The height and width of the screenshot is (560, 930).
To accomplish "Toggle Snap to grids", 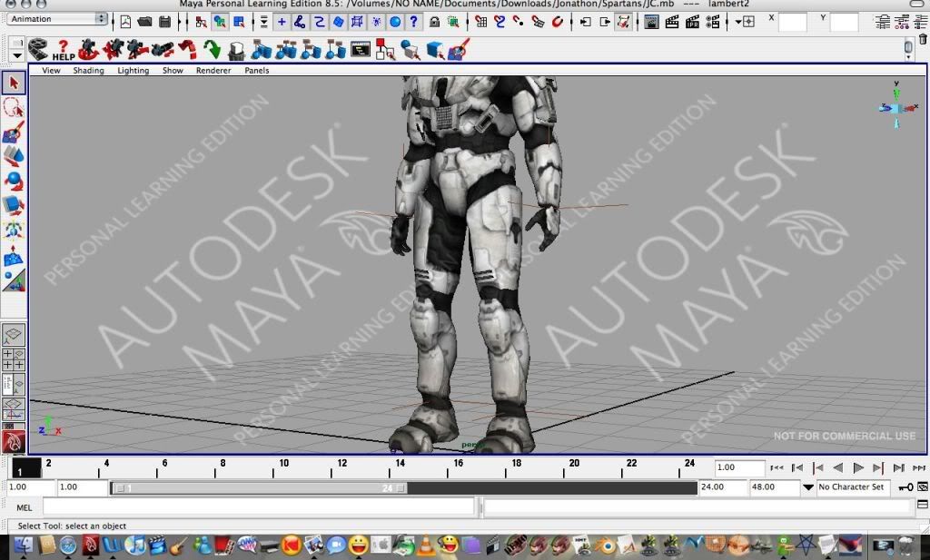I will point(481,22).
